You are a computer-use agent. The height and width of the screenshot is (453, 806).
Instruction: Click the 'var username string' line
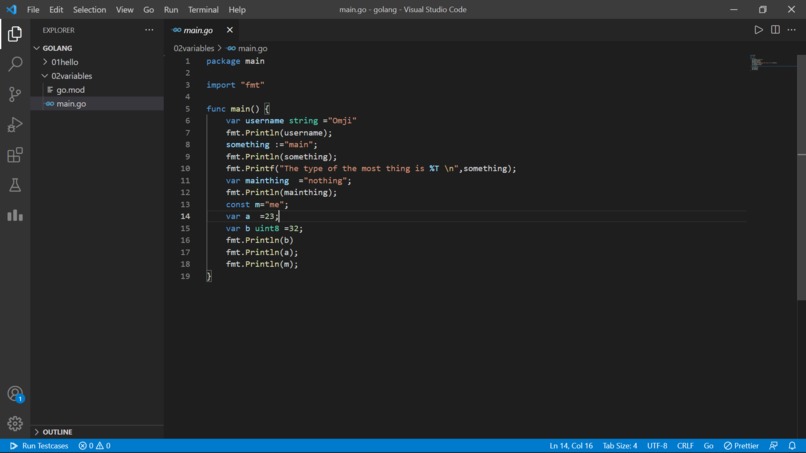coord(291,120)
